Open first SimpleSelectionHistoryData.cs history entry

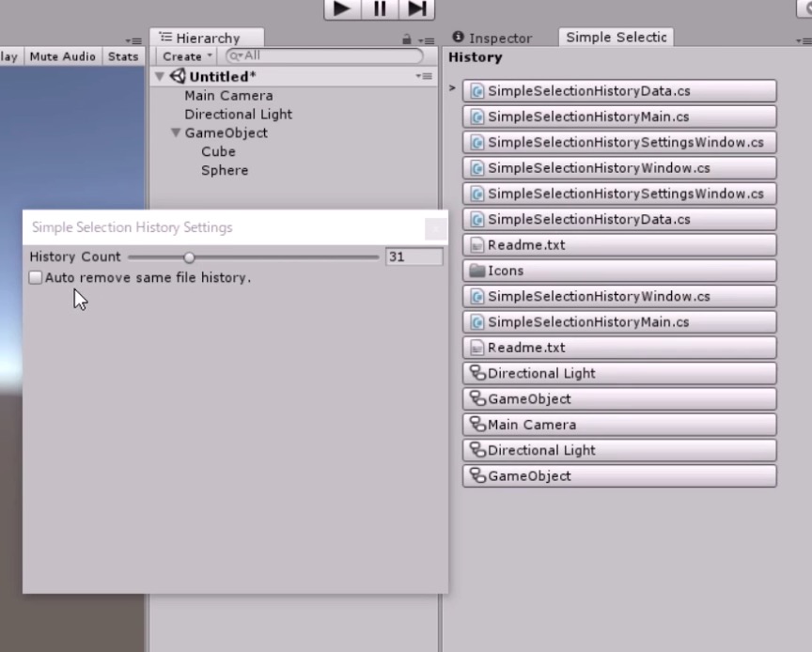tap(619, 91)
